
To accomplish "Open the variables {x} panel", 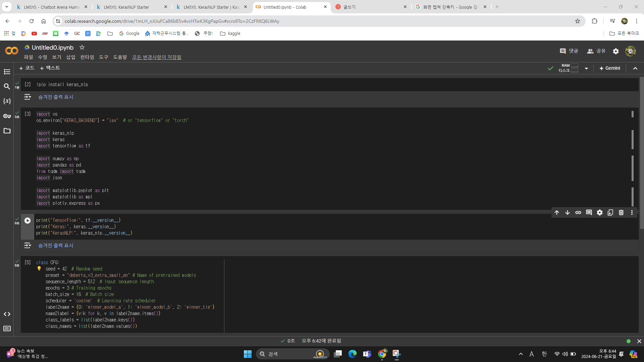I will (7, 101).
